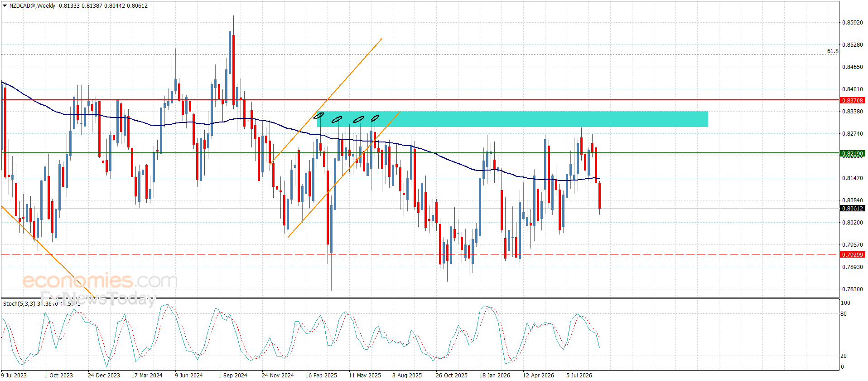Click the Stoch(5,3,3) indicator label

click(19, 303)
